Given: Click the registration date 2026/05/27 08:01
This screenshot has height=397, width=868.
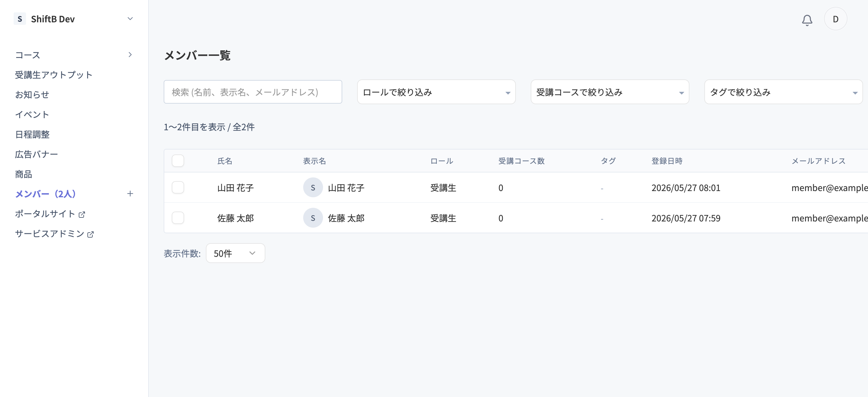Looking at the screenshot, I should [x=686, y=188].
